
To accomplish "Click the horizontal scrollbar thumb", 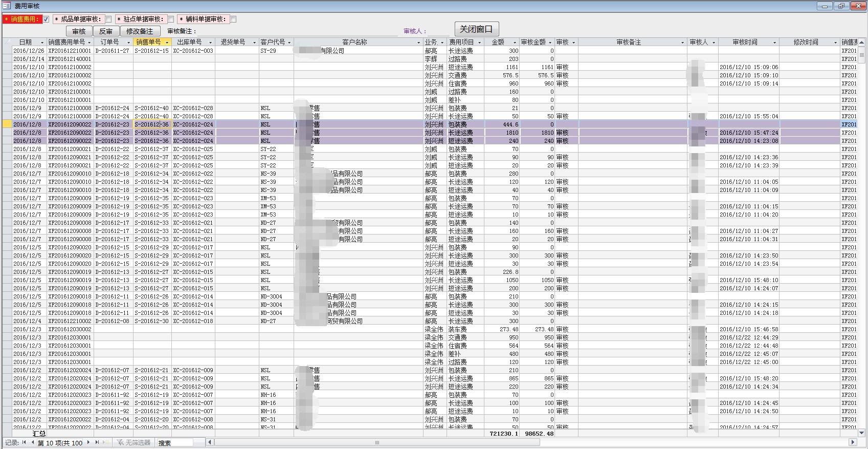I will 377,442.
